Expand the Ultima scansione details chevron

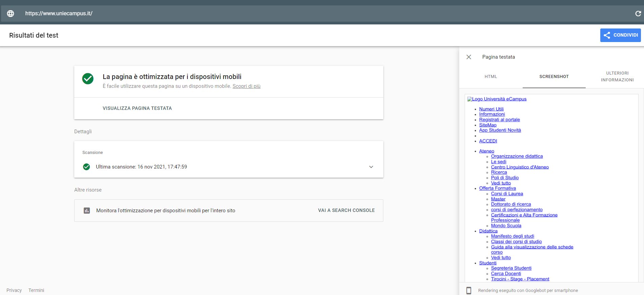(371, 167)
